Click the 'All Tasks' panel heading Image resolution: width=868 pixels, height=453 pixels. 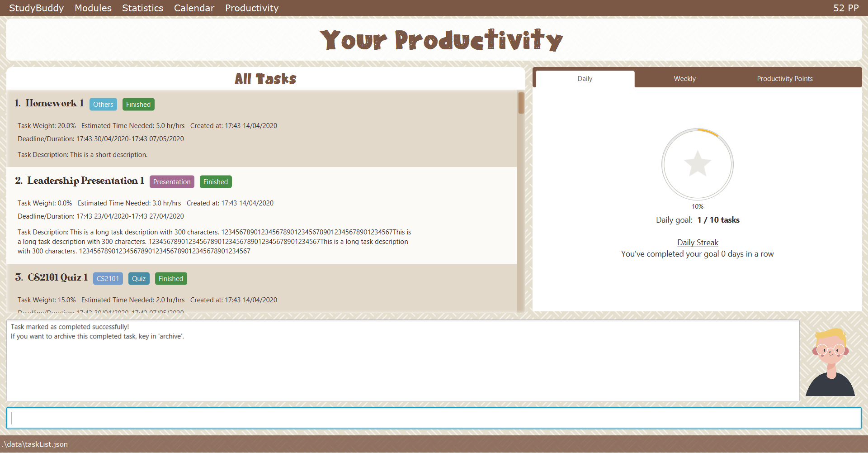(265, 79)
